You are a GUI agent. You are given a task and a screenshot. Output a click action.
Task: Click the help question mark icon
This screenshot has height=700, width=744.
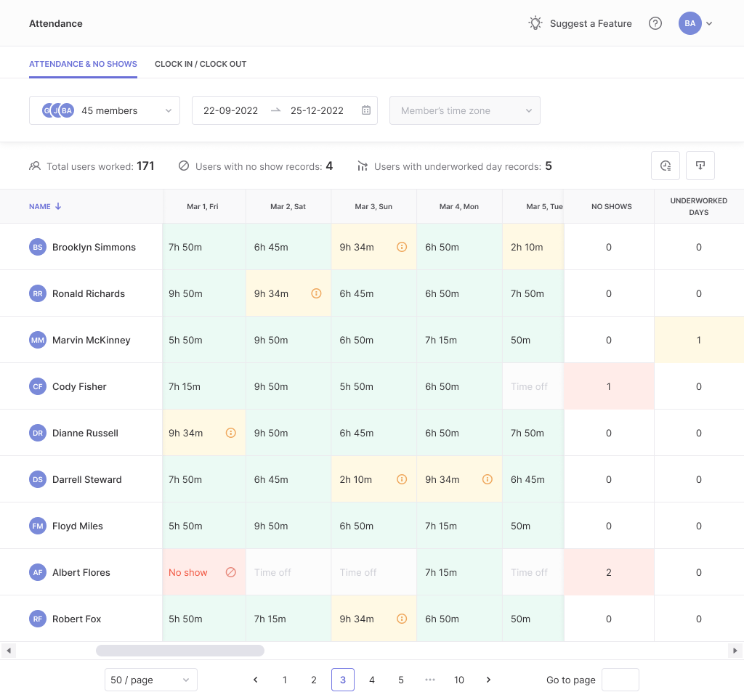pyautogui.click(x=655, y=23)
